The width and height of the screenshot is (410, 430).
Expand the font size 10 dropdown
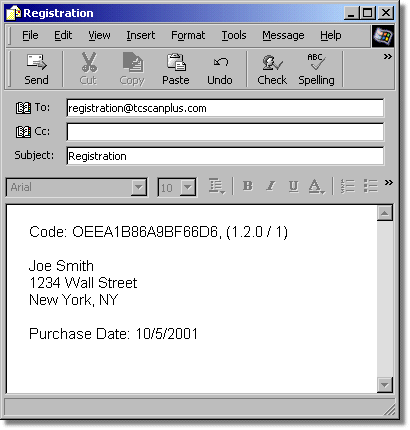click(188, 187)
